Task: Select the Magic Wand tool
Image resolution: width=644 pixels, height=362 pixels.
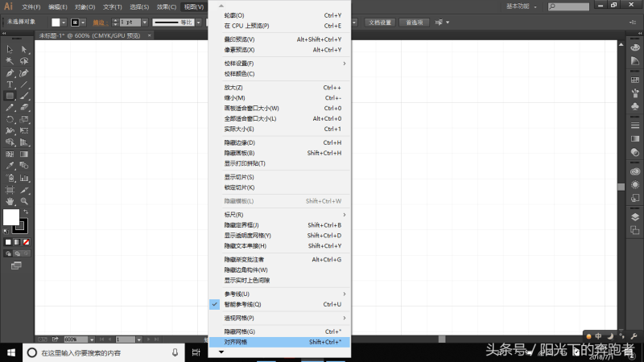Action: 10,61
